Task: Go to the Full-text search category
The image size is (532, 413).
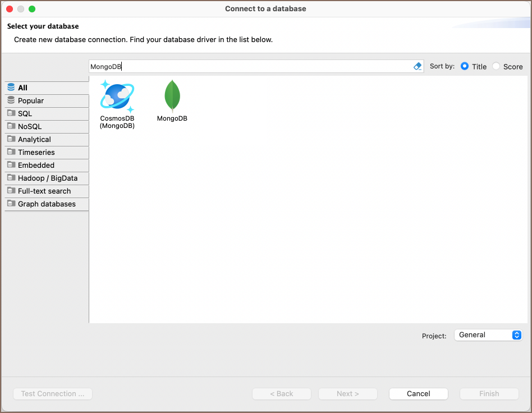Action: pos(44,191)
